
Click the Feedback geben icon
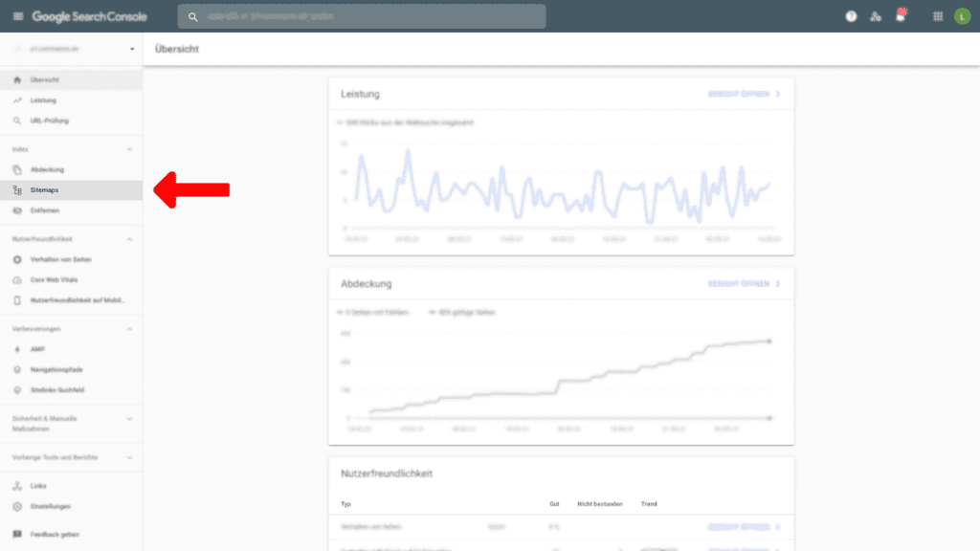17,535
